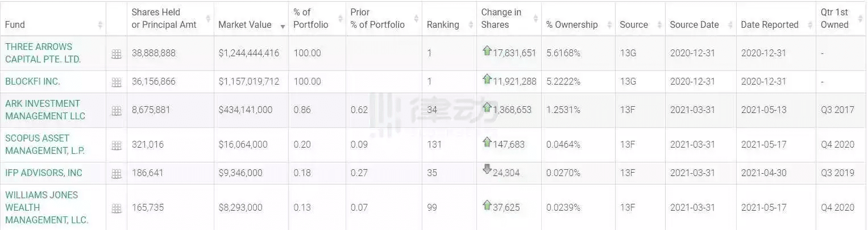Open grid icon for ARK Investment Management row
Image resolution: width=868 pixels, height=230 pixels.
(x=117, y=111)
